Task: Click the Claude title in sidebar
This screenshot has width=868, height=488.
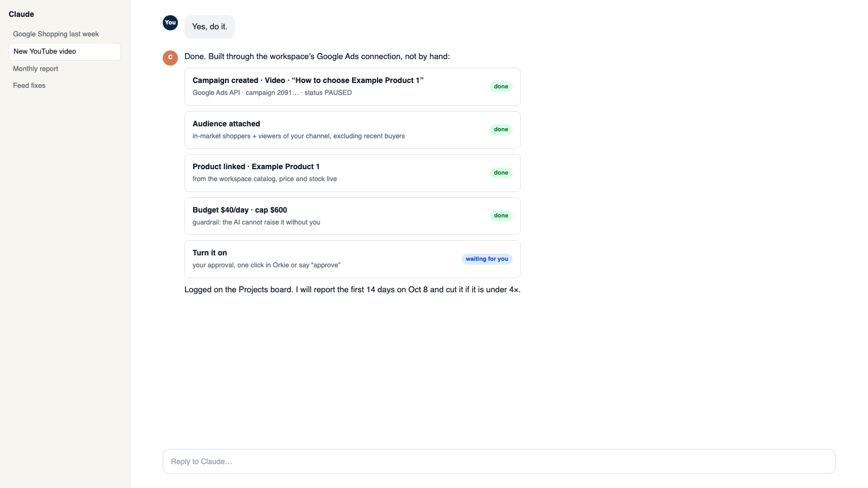Action: point(21,14)
